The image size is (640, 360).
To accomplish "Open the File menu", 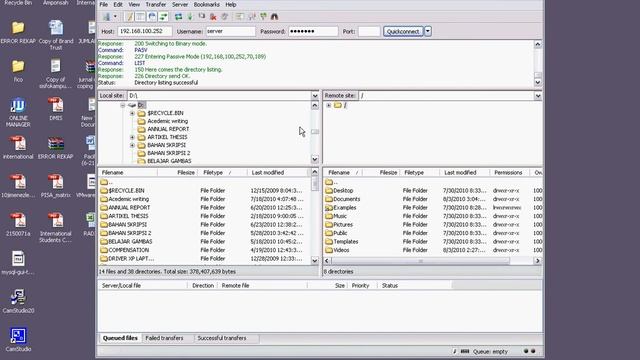I will pyautogui.click(x=104, y=4).
